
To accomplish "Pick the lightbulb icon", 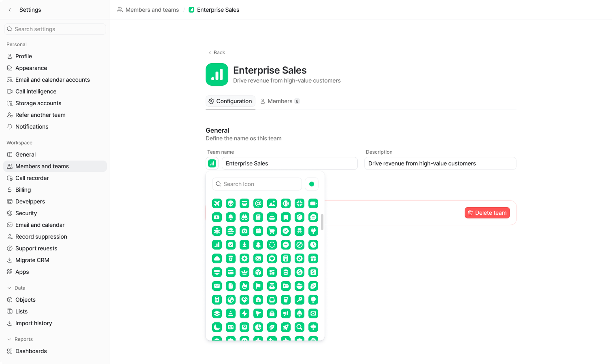I will pos(313,300).
